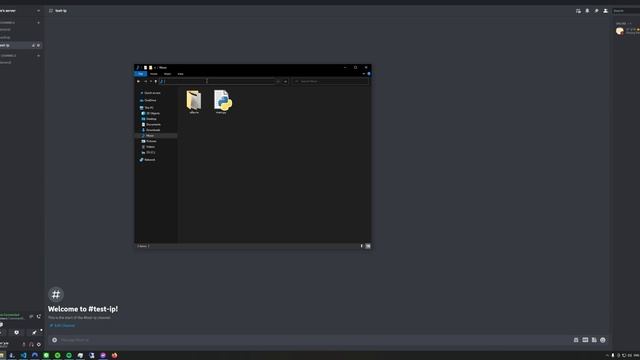
Task: Click the purple app icon in taskbar
Action: click(x=103, y=356)
